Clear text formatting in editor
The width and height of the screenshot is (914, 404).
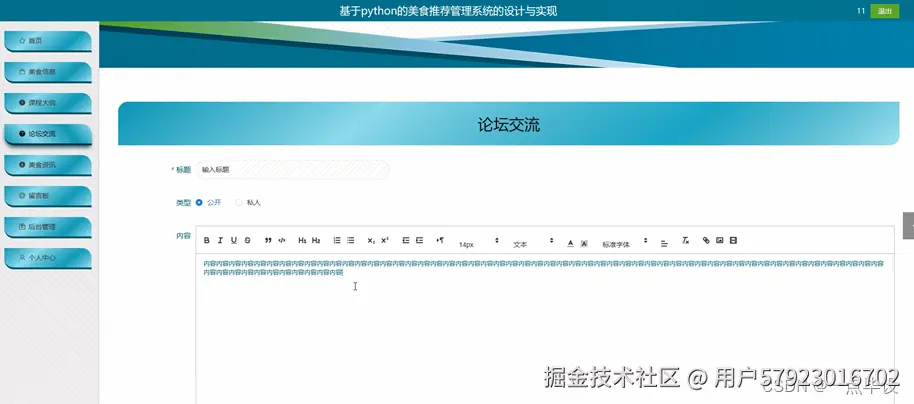pos(686,240)
